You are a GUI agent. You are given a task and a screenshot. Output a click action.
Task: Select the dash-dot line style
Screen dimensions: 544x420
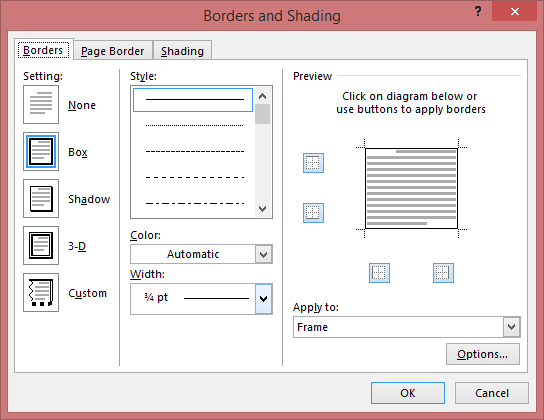(195, 203)
